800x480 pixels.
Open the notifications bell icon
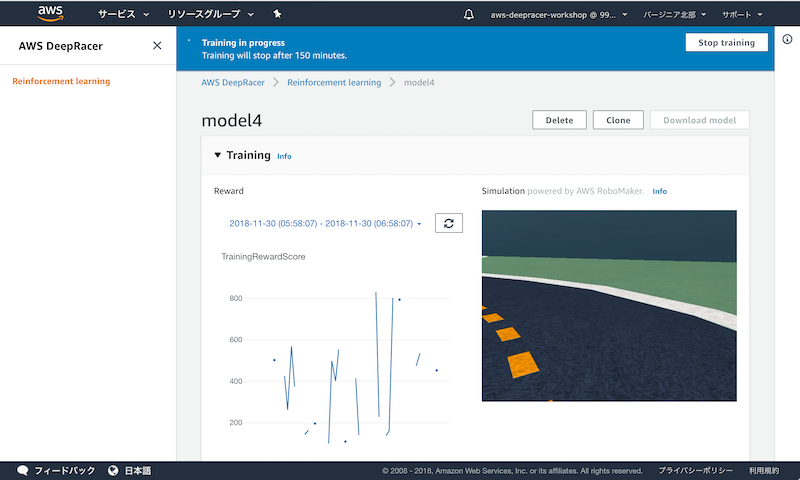click(x=468, y=14)
